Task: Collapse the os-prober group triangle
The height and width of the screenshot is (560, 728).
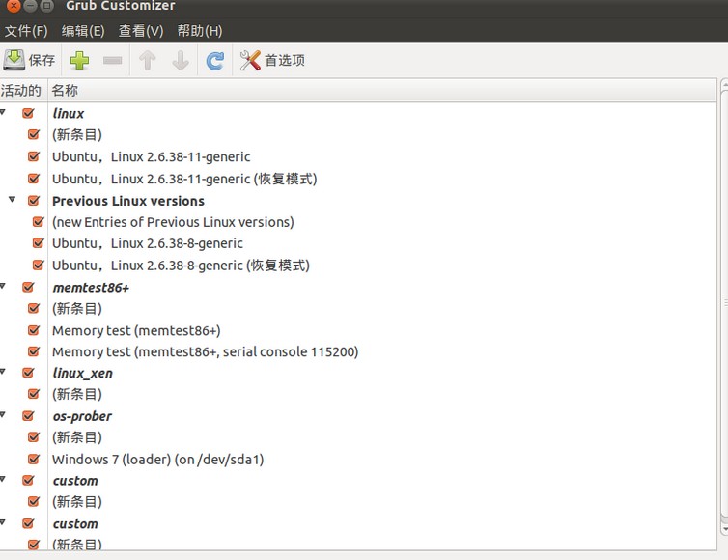Action: pyautogui.click(x=3, y=415)
